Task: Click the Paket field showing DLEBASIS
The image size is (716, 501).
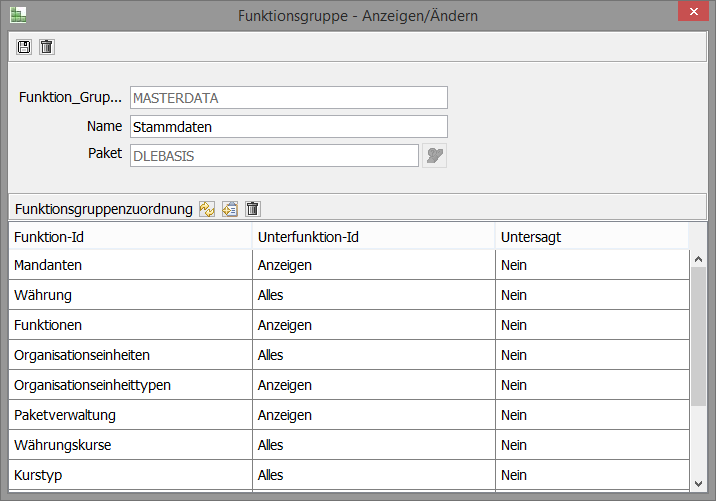Action: pyautogui.click(x=273, y=154)
